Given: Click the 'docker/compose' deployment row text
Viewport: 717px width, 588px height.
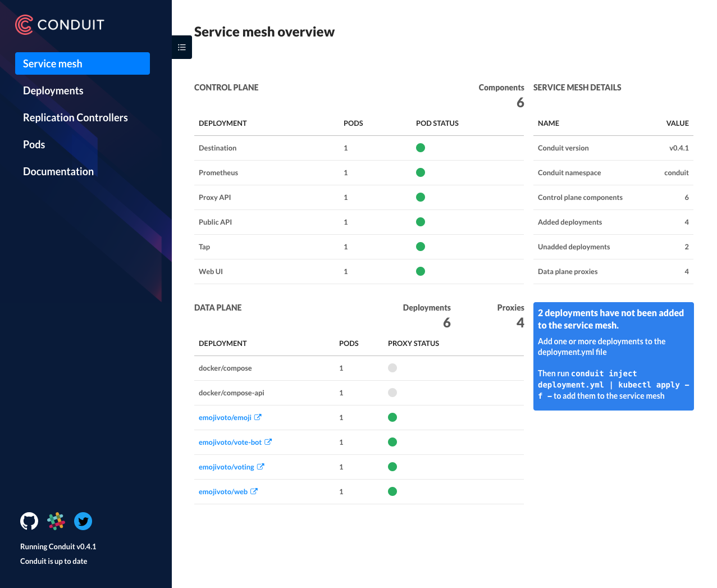Looking at the screenshot, I should click(225, 368).
